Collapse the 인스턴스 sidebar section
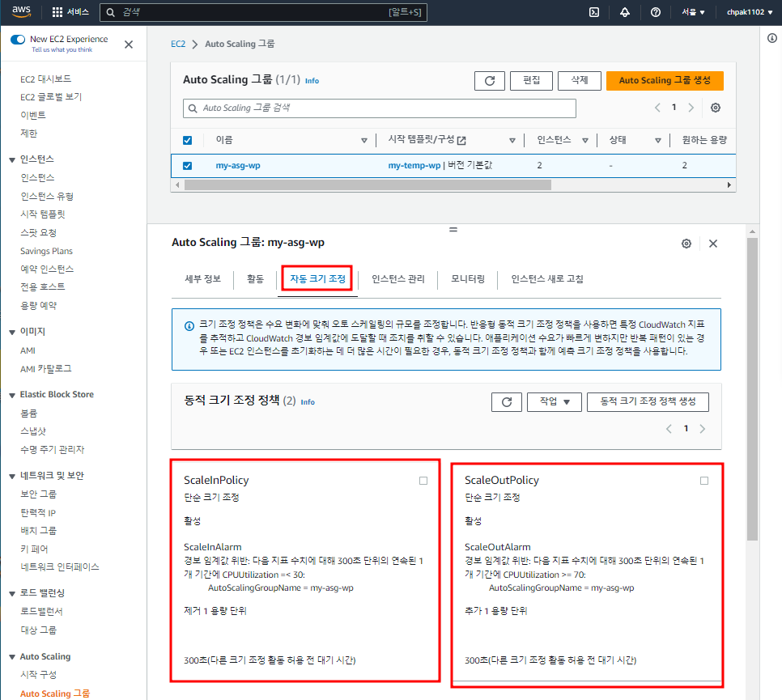The width and height of the screenshot is (782, 700). click(x=12, y=160)
